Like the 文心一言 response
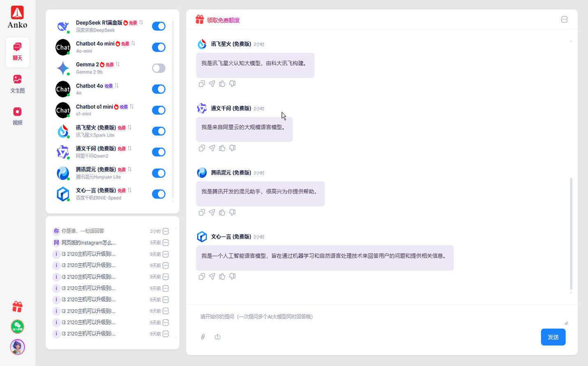The width and height of the screenshot is (588, 366). 222,276
